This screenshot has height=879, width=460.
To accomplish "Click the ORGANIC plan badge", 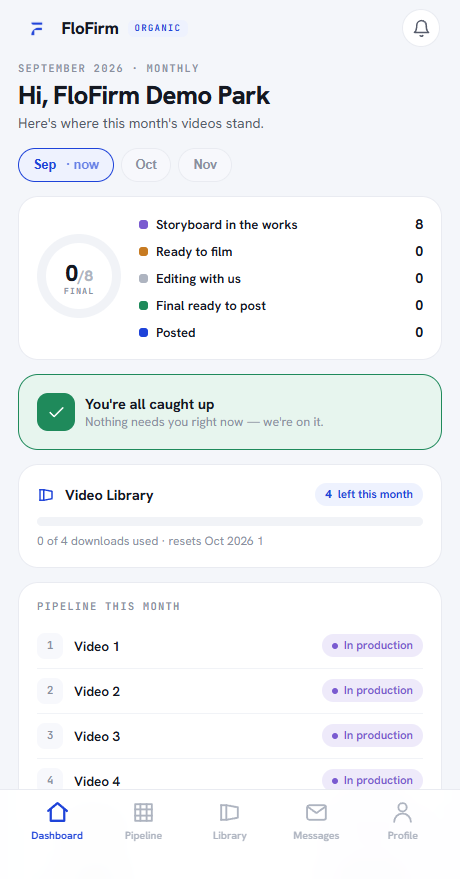I will [x=157, y=28].
